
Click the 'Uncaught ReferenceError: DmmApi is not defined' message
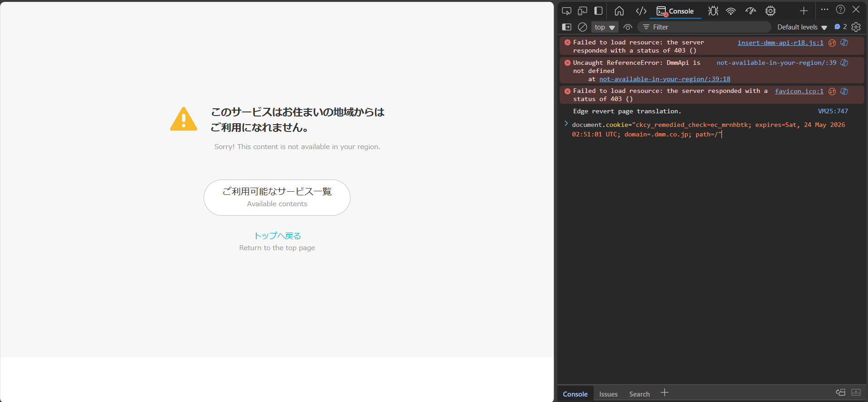[637, 67]
